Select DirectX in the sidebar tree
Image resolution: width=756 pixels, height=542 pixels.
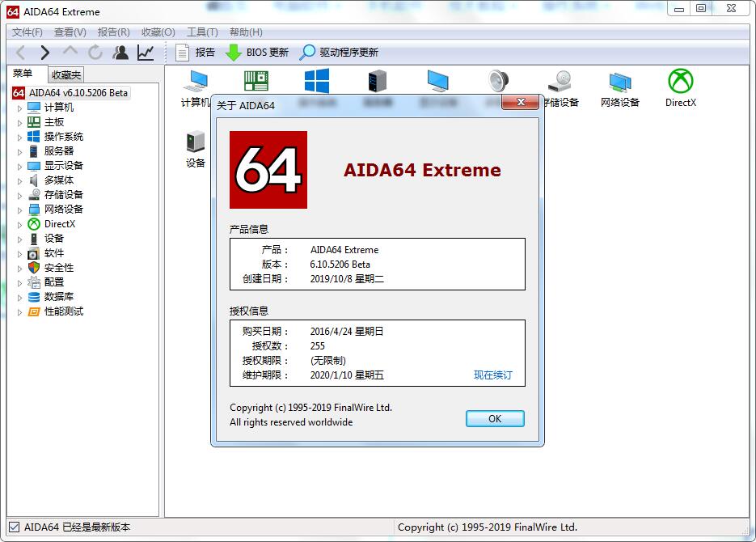[x=60, y=224]
